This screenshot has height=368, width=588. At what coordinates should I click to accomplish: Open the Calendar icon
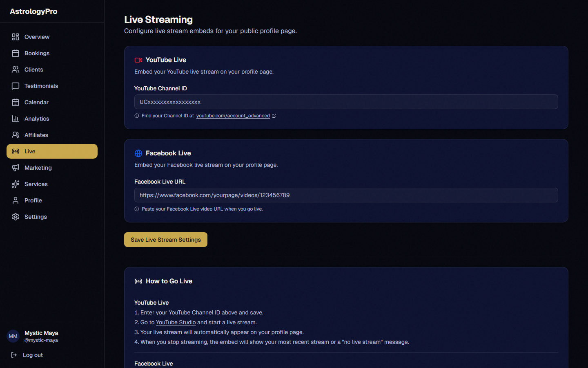[16, 102]
